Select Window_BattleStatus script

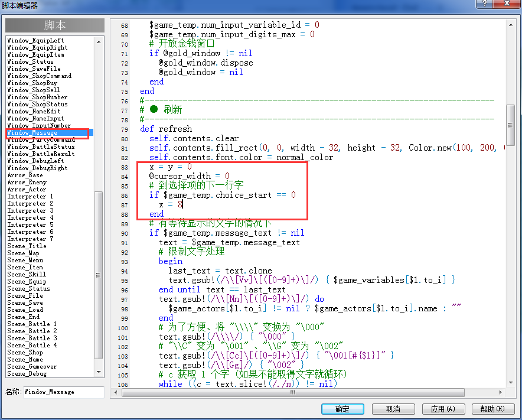point(41,146)
